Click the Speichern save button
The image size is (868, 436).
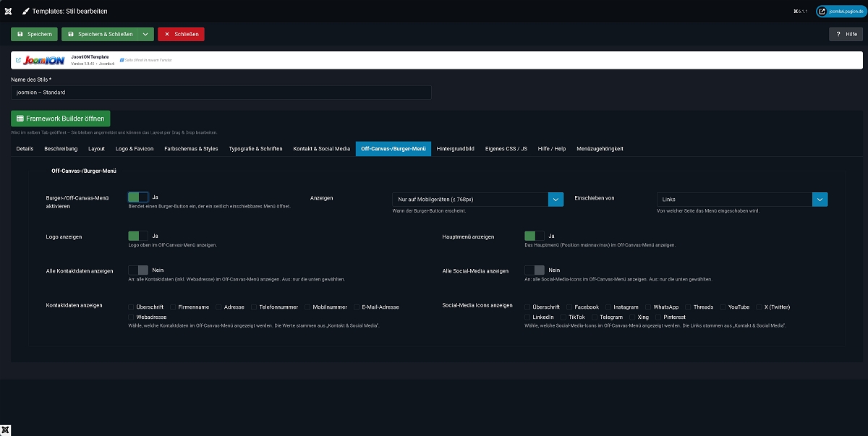tap(34, 34)
